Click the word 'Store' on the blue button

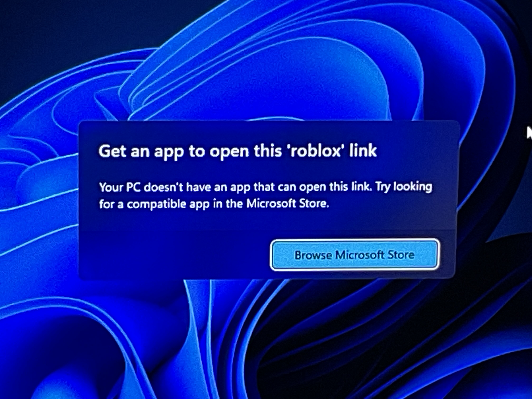click(401, 255)
